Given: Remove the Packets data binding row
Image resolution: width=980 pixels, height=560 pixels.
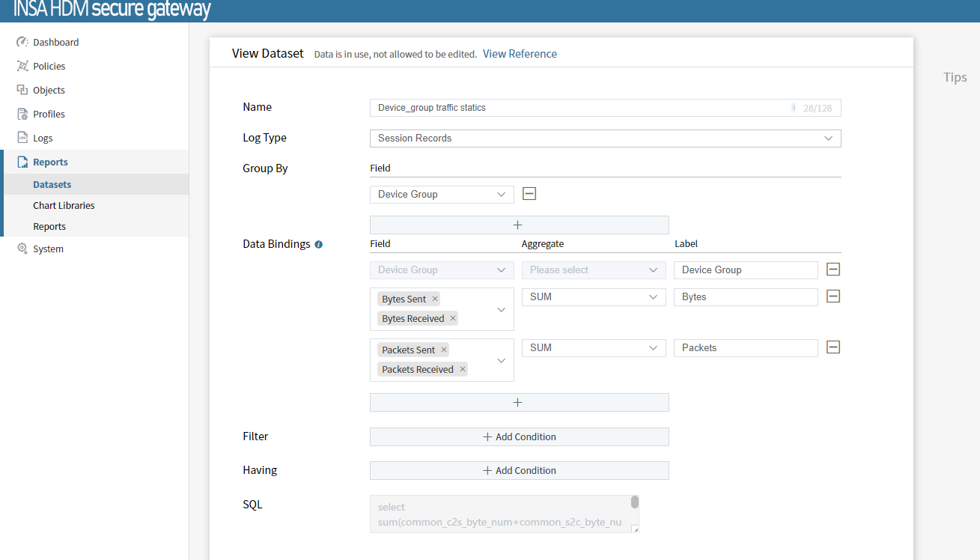Looking at the screenshot, I should coord(833,347).
